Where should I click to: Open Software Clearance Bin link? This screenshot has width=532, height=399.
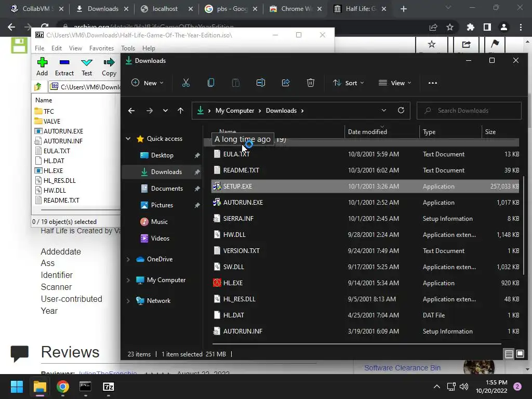[x=403, y=368]
